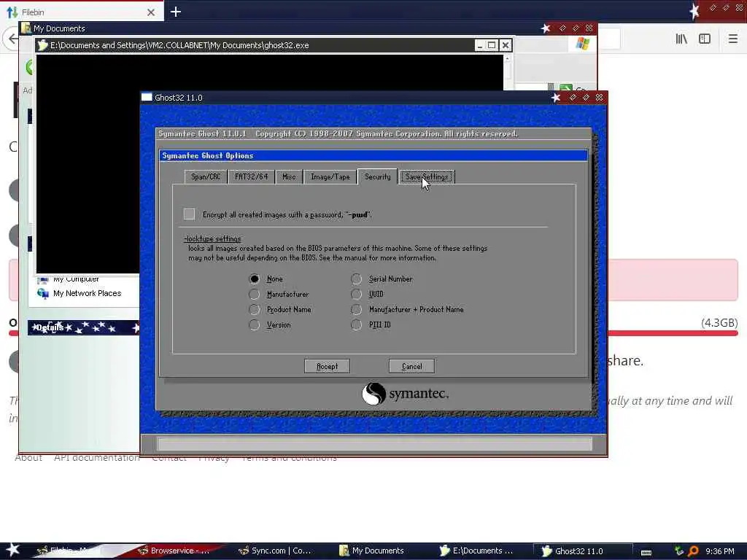Click the My Network Places icon
The height and width of the screenshot is (560, 747).
[43, 293]
